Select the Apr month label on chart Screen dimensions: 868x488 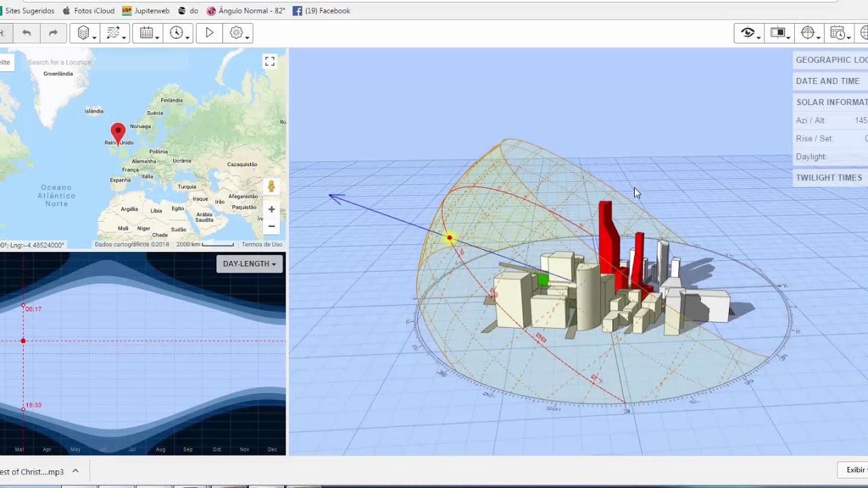[47, 449]
